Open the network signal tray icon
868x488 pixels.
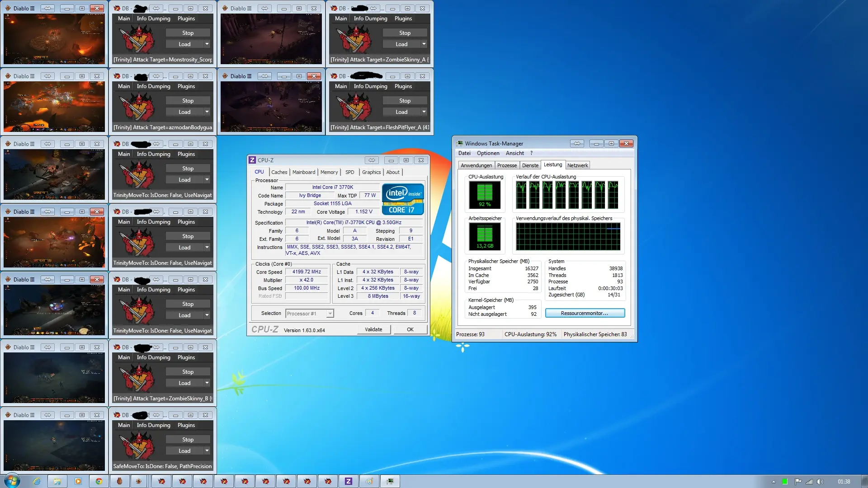pyautogui.click(x=809, y=482)
